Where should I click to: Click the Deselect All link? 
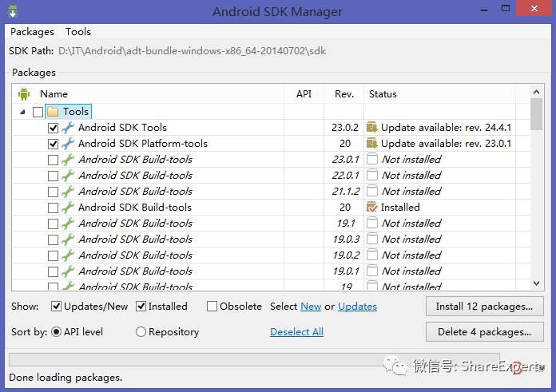click(x=296, y=332)
